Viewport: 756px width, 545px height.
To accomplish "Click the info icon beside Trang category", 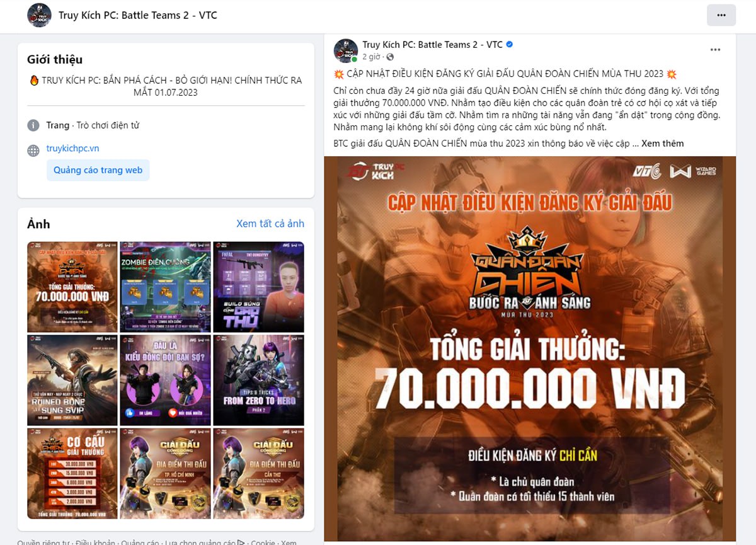I will pos(33,125).
